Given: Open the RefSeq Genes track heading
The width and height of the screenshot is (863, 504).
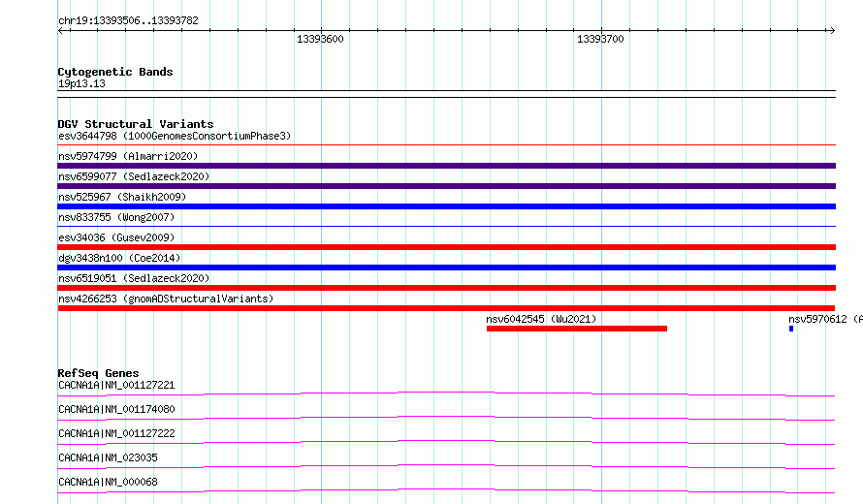Looking at the screenshot, I should point(98,373).
